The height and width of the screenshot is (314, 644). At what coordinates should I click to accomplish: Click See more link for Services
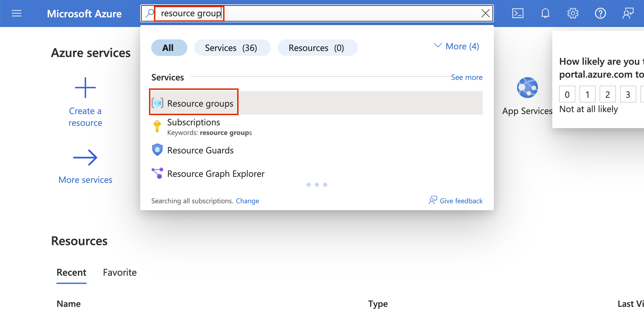[x=467, y=77]
